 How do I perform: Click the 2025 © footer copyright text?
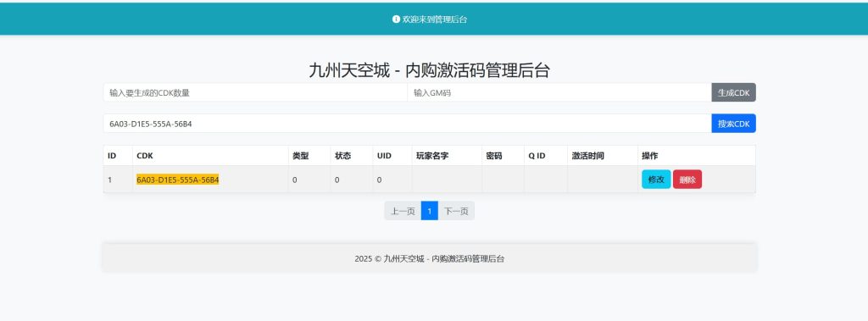pos(429,258)
